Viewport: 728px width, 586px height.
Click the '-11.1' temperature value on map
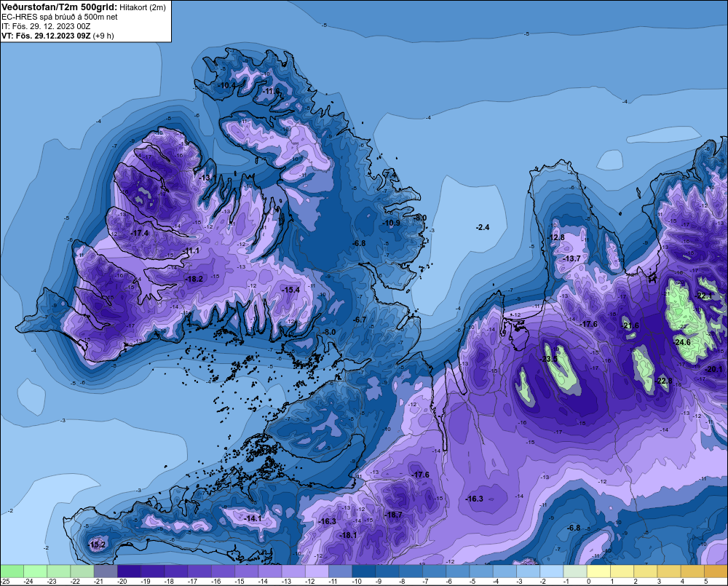coord(191,250)
